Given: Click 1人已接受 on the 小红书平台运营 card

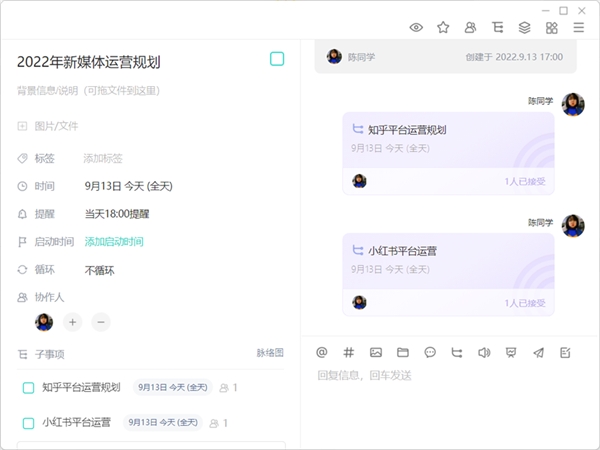Looking at the screenshot, I should (525, 303).
